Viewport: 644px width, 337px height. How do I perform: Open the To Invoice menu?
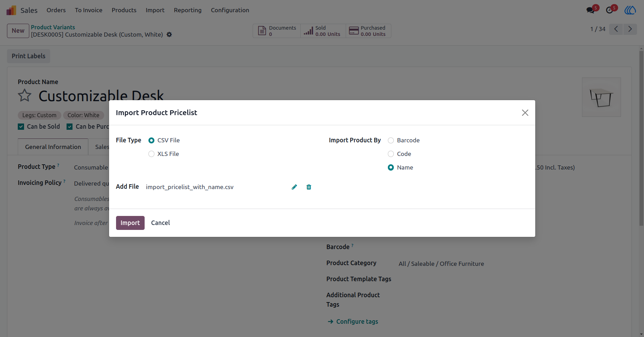(89, 10)
